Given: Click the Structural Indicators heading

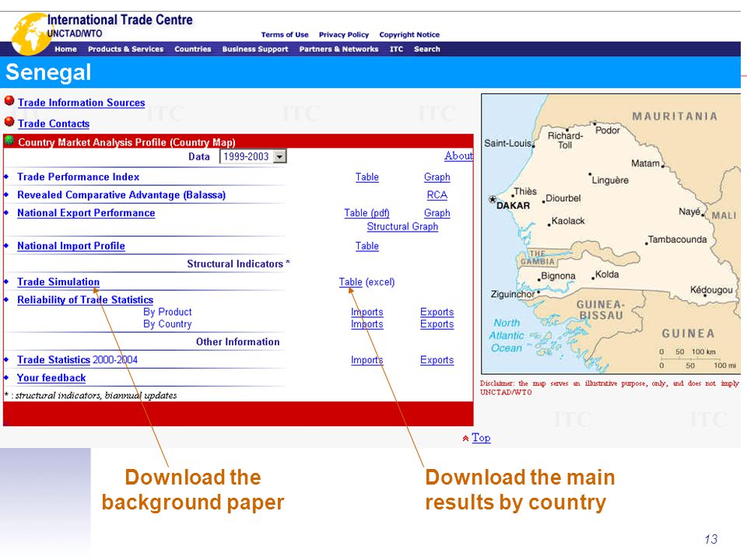Looking at the screenshot, I should 238,264.
